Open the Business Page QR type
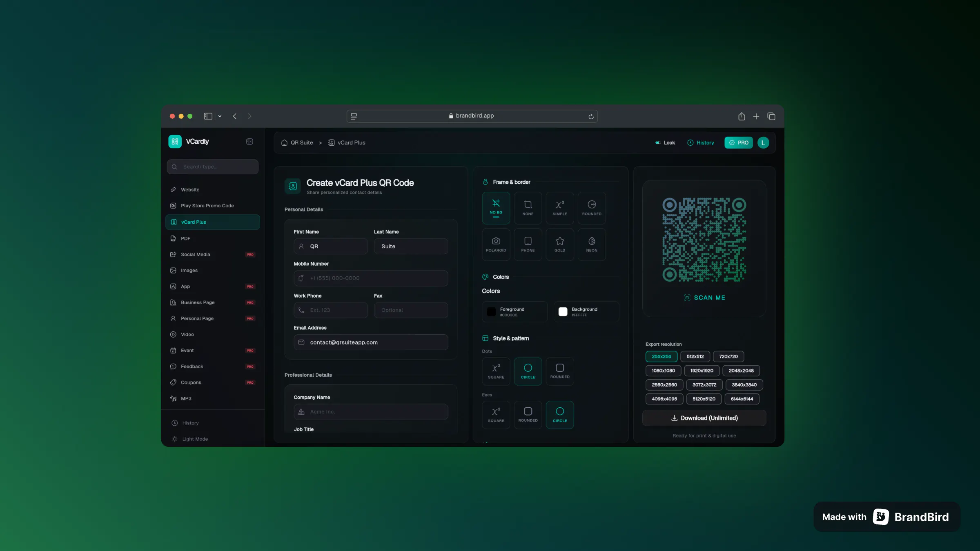 [213, 302]
